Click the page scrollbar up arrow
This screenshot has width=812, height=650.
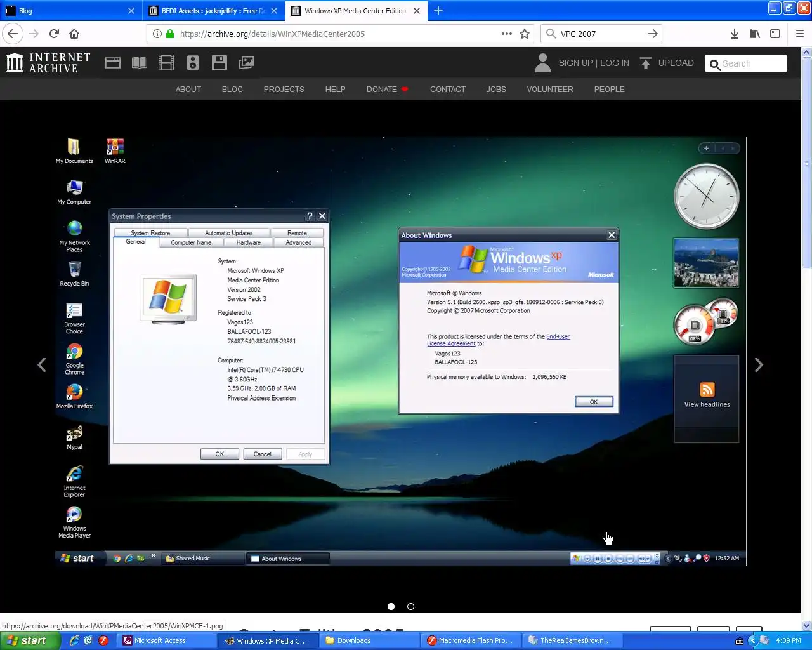[x=806, y=53]
